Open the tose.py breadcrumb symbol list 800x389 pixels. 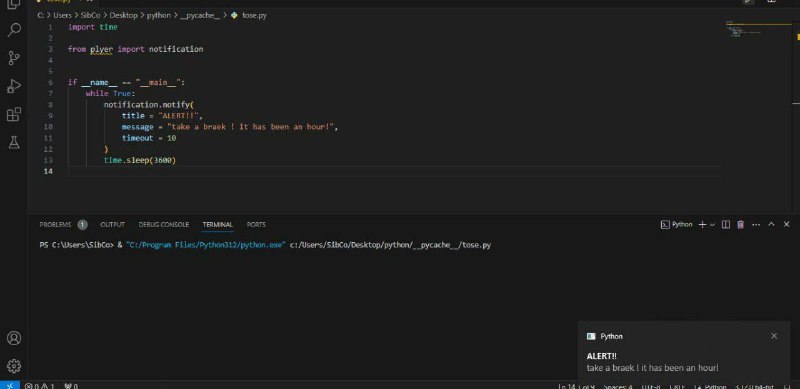(254, 15)
